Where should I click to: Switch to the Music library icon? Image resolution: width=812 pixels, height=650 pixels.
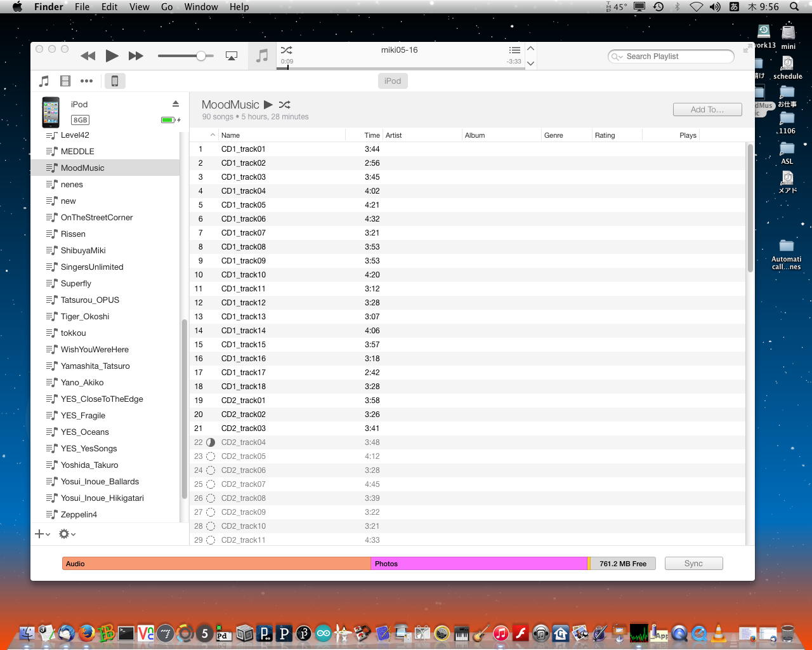(44, 81)
